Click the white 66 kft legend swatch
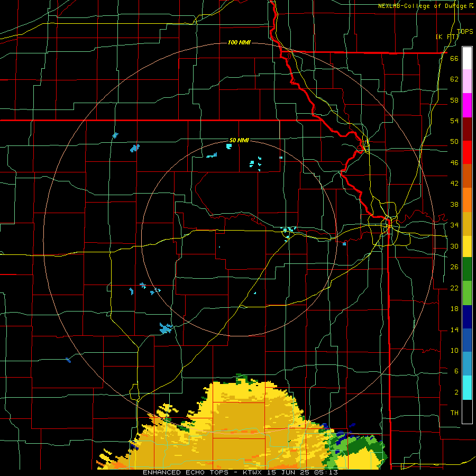The image size is (476, 476). (x=467, y=58)
